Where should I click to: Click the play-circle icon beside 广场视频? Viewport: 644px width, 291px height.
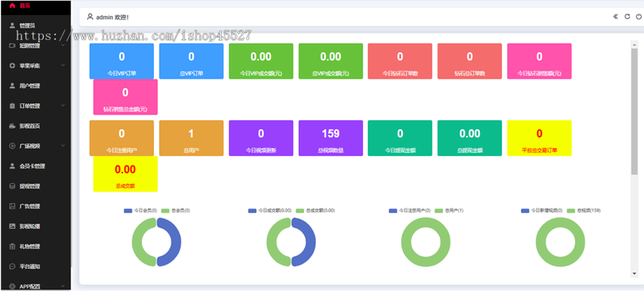click(x=12, y=145)
